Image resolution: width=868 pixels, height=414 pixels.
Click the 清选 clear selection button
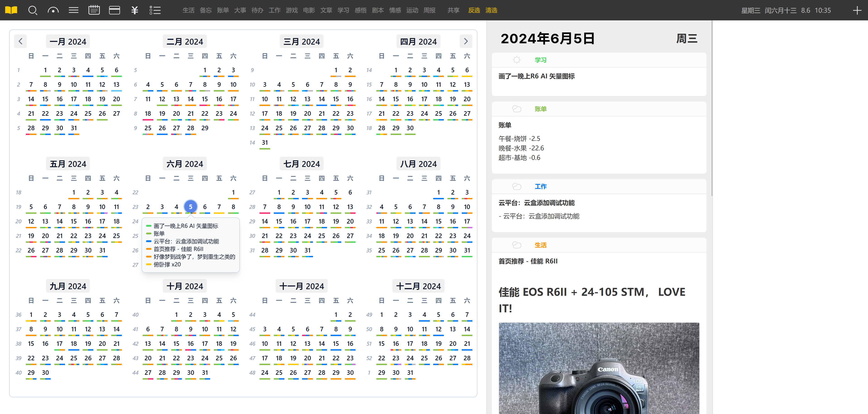point(491,10)
